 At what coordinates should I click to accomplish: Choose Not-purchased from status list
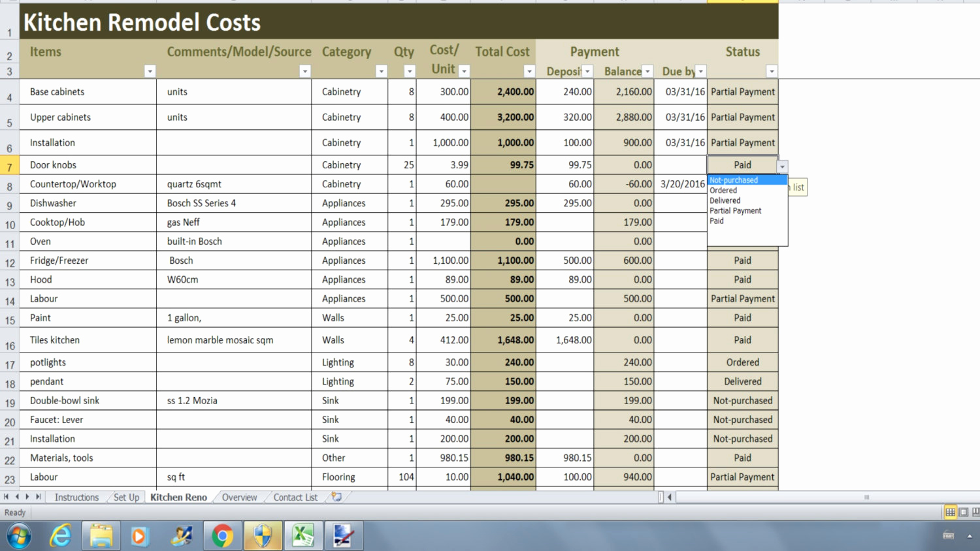coord(747,180)
